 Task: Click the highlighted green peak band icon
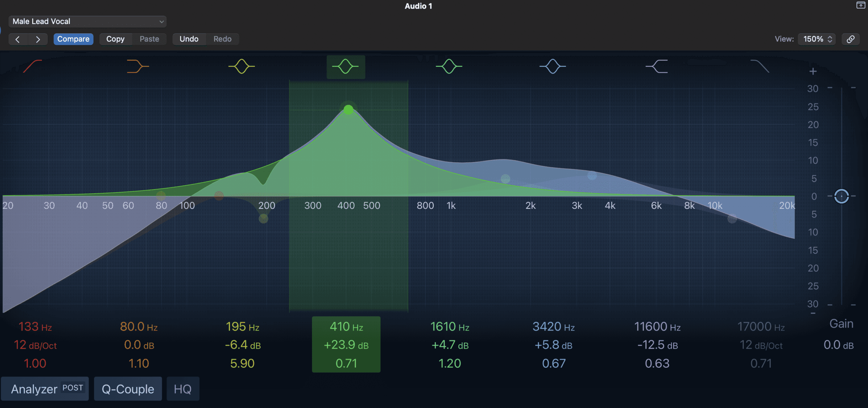346,66
